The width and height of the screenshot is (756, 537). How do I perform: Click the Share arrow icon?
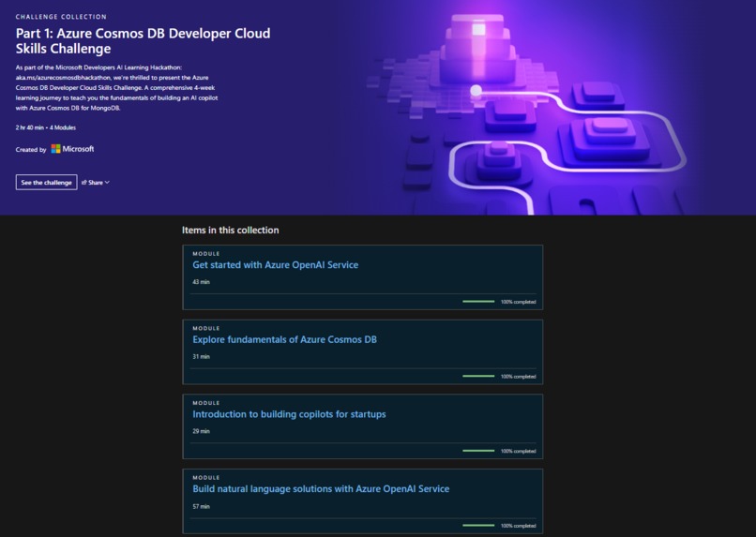click(x=83, y=182)
